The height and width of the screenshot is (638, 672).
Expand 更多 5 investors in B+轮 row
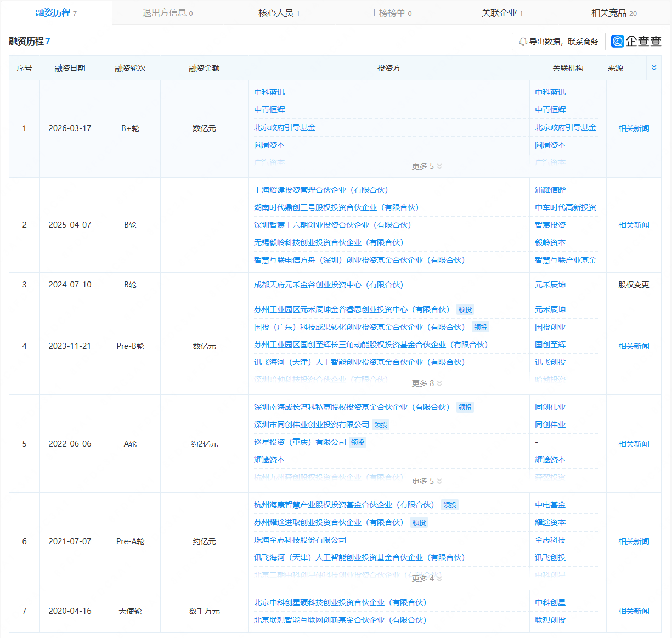coord(426,166)
